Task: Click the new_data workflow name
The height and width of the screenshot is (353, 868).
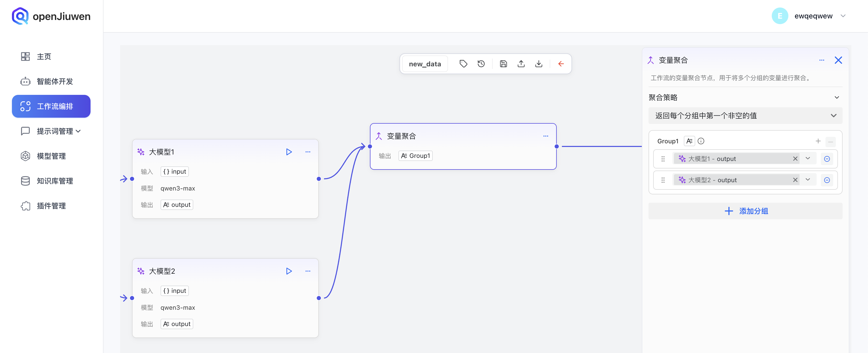Action: (425, 64)
